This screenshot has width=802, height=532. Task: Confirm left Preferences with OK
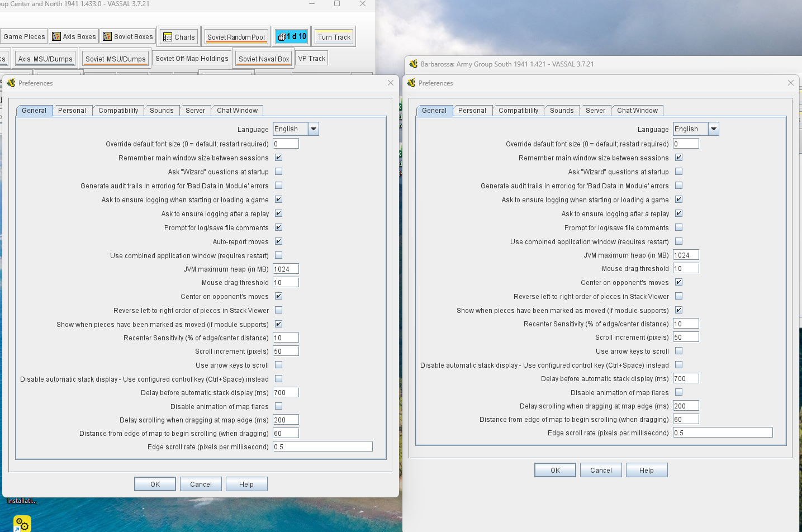coord(155,484)
